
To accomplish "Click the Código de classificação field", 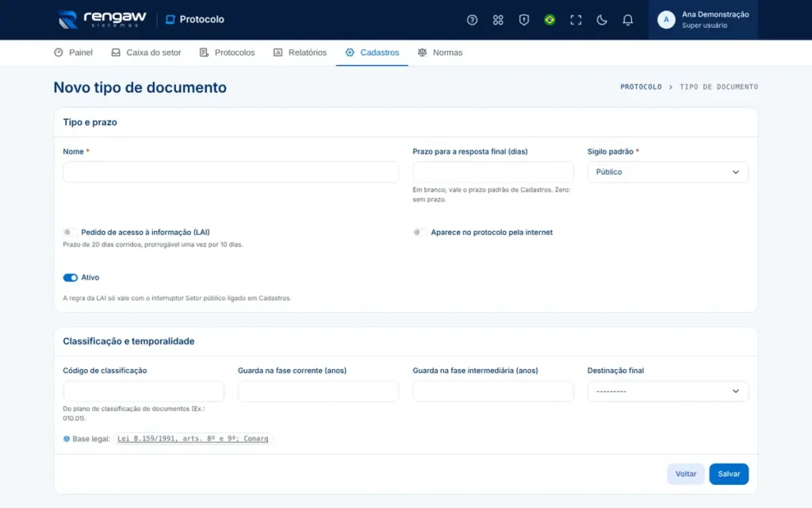I will (x=143, y=391).
